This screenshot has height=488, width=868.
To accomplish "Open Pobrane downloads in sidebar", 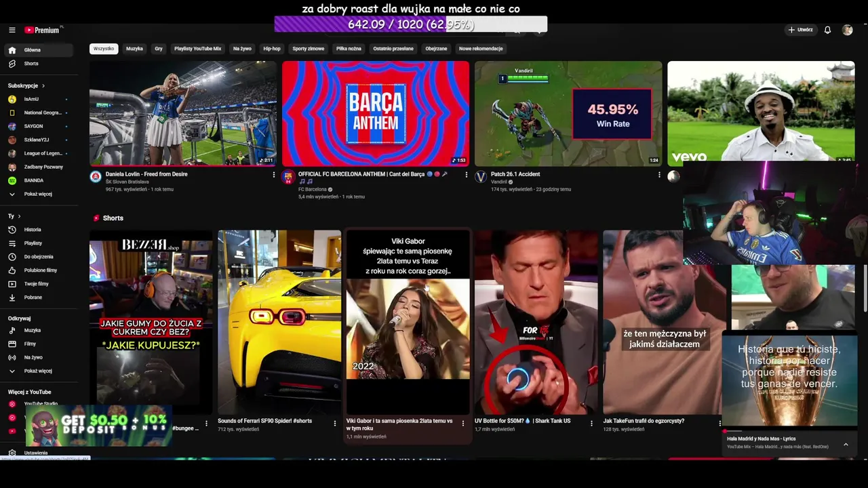I will 39,298.
